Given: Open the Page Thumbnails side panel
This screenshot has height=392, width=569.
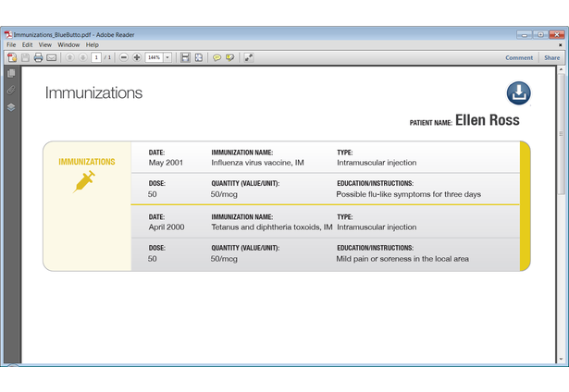Looking at the screenshot, I should coord(11,73).
